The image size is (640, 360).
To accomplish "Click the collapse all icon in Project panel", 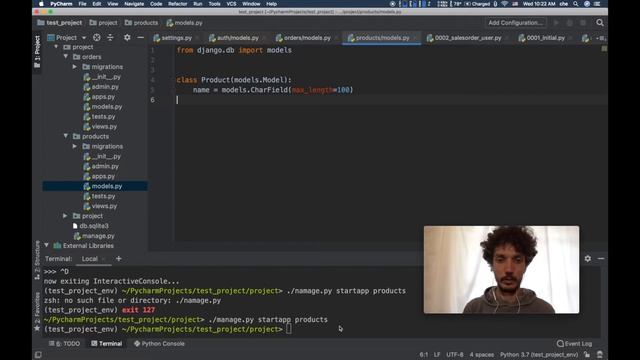I will tap(110, 38).
